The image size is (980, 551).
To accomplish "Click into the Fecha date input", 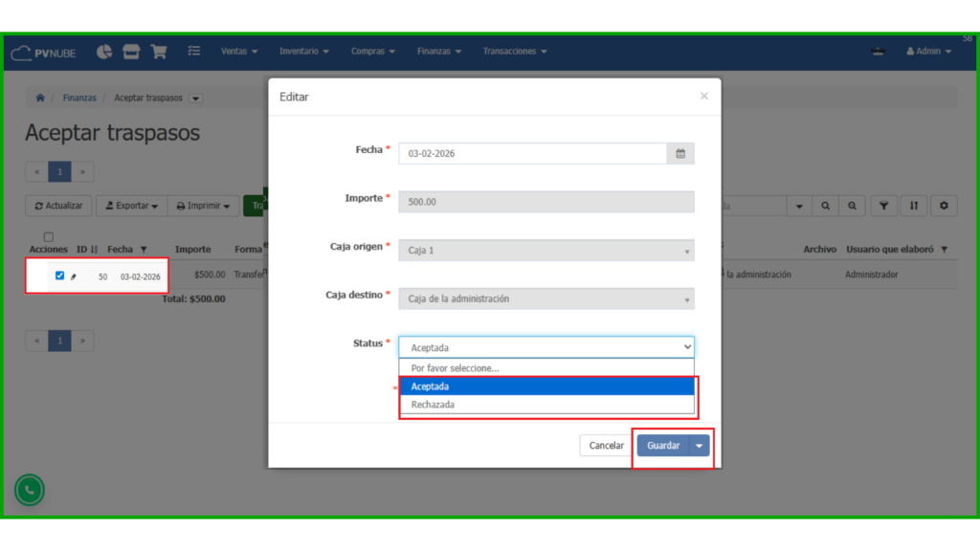I will pos(532,153).
